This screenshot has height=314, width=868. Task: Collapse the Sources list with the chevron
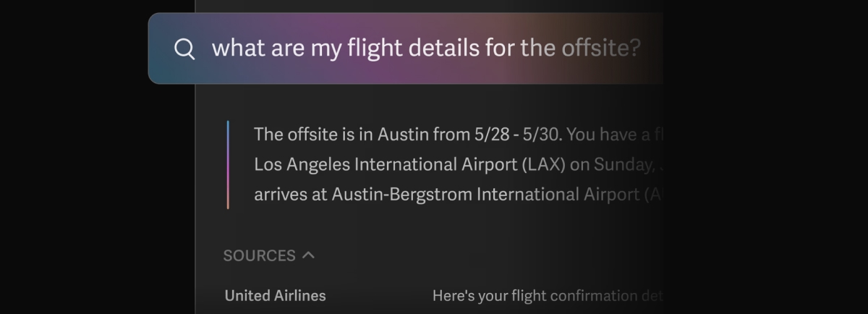(308, 255)
